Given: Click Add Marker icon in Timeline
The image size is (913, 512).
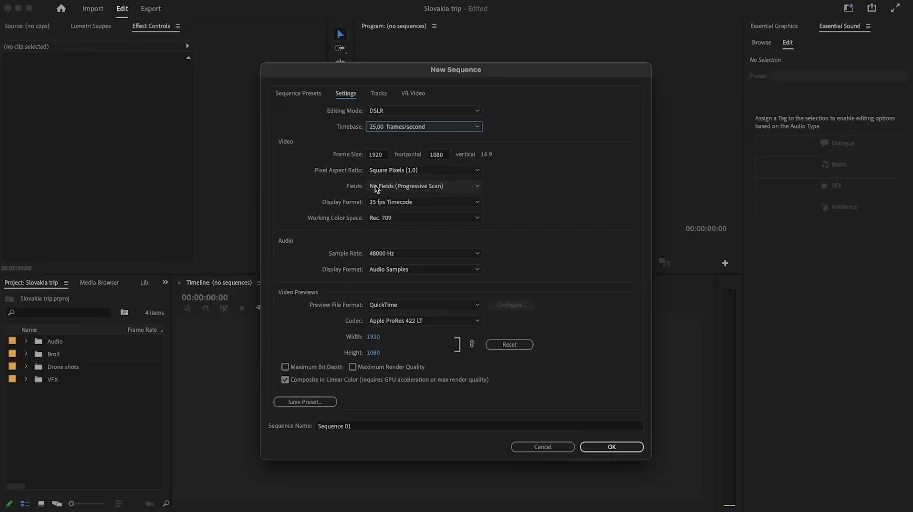Looking at the screenshot, I should pos(242,309).
